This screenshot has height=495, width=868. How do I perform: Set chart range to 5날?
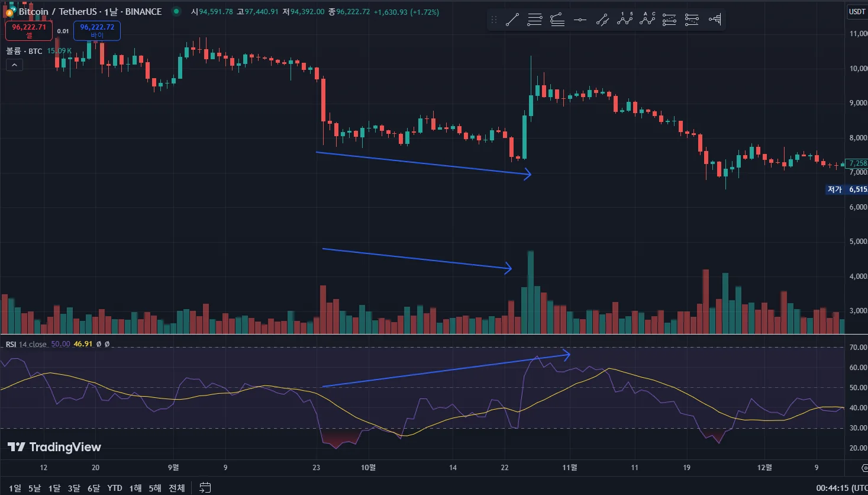34,488
